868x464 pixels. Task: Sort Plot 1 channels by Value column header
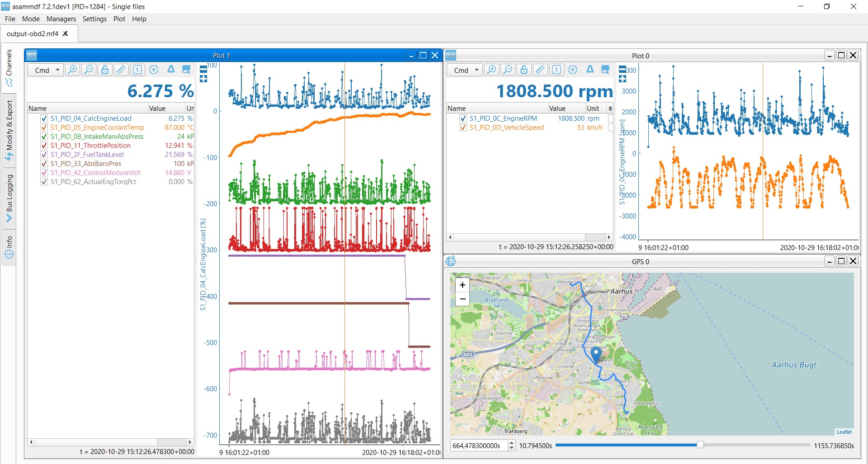coord(167,108)
